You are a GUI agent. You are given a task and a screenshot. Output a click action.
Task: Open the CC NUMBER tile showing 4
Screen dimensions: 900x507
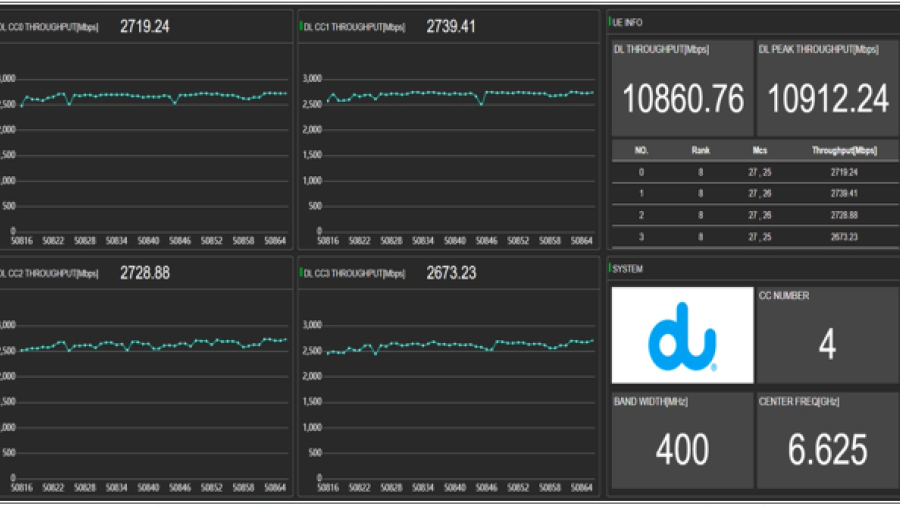pos(827,335)
